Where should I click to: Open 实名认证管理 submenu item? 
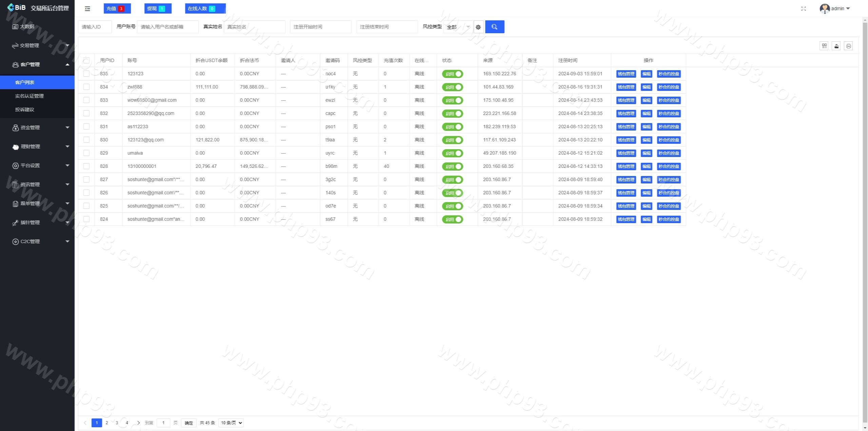(29, 96)
